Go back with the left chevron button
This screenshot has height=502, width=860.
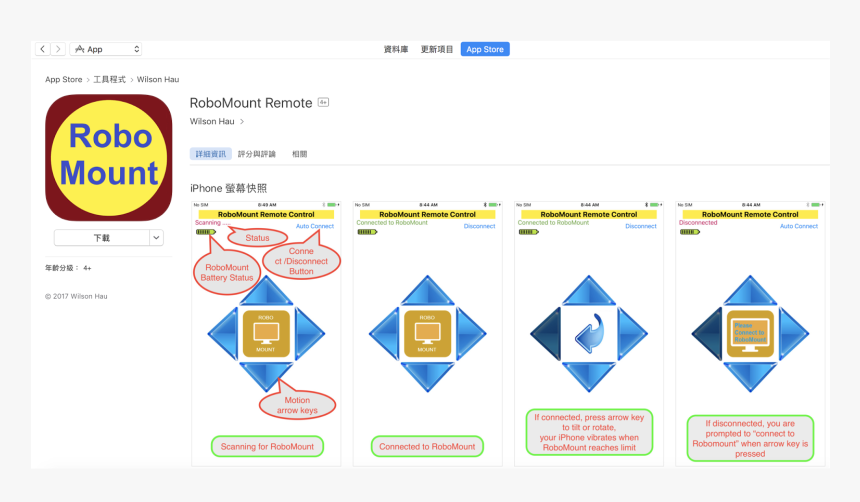[43, 49]
